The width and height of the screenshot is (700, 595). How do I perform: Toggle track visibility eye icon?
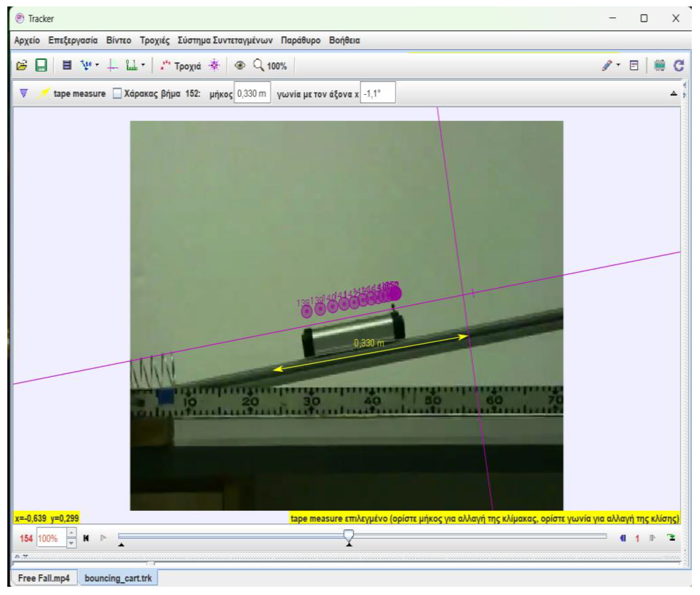click(240, 65)
